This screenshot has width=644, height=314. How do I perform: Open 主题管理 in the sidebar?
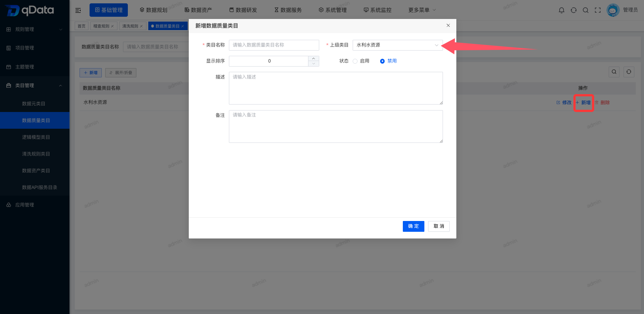[35, 67]
